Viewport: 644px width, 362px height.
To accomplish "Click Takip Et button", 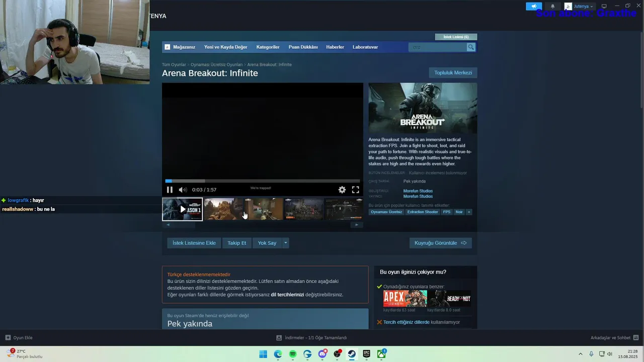I will click(x=236, y=243).
